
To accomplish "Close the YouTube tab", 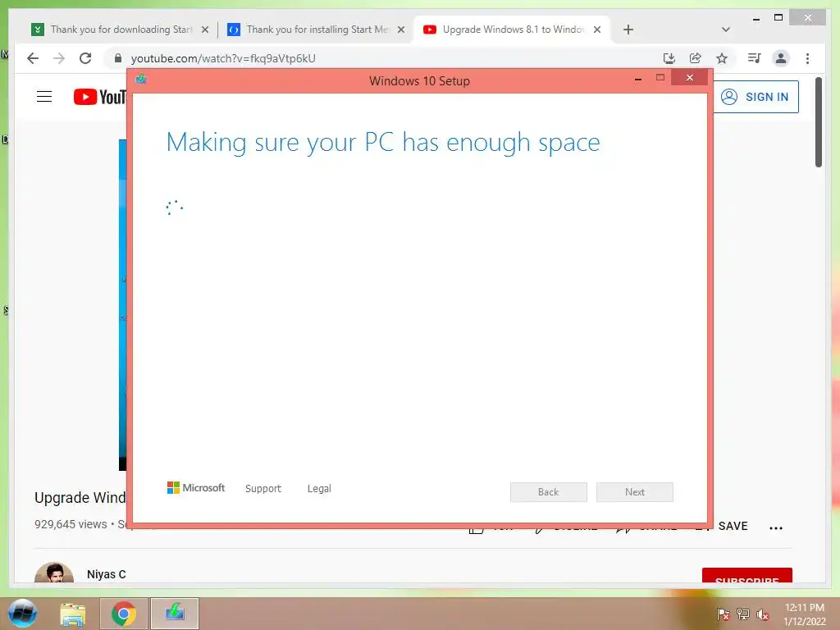I will coord(597,30).
